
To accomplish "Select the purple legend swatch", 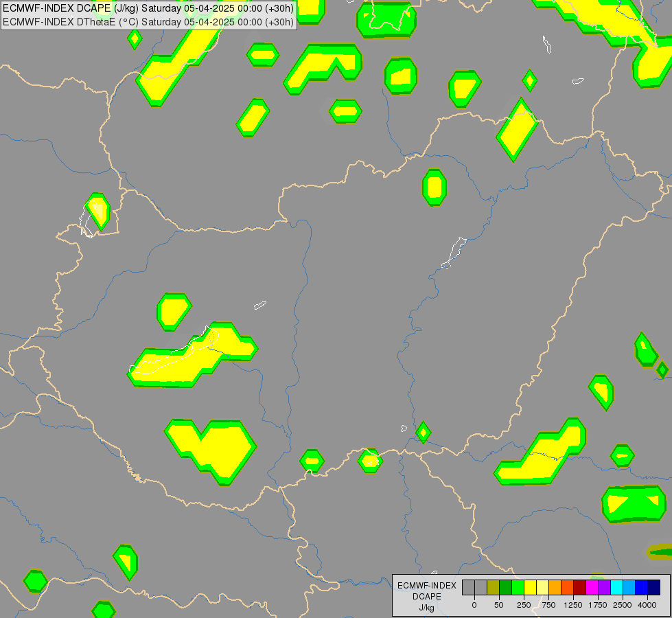I will pyautogui.click(x=604, y=587).
